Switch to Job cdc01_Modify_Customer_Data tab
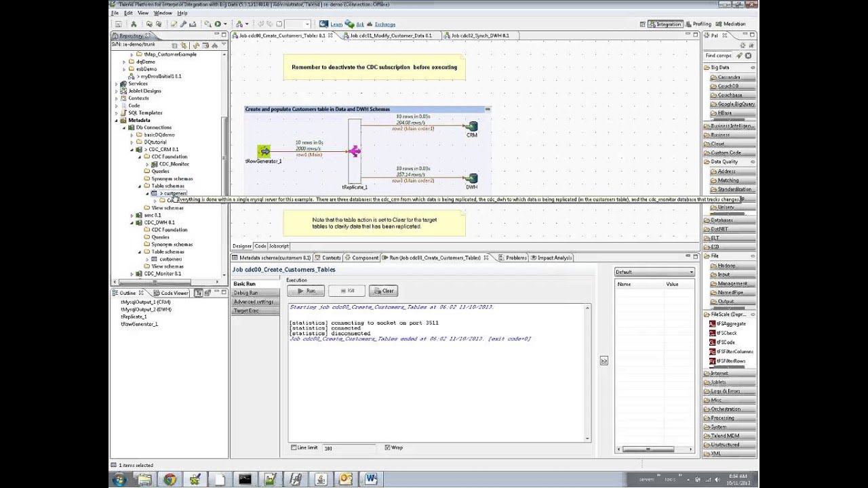Image resolution: width=868 pixels, height=488 pixels. pyautogui.click(x=390, y=35)
